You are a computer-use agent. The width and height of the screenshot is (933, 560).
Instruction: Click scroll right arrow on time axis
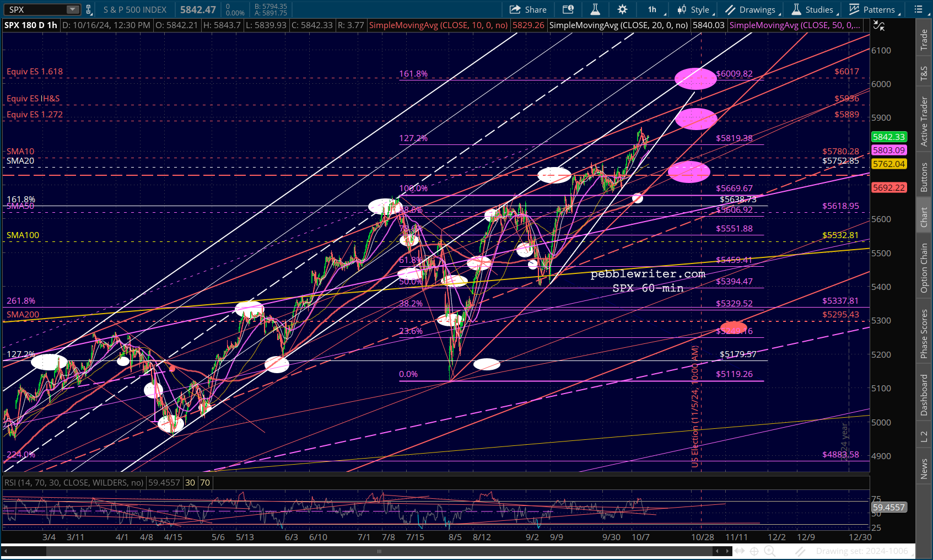[727, 551]
